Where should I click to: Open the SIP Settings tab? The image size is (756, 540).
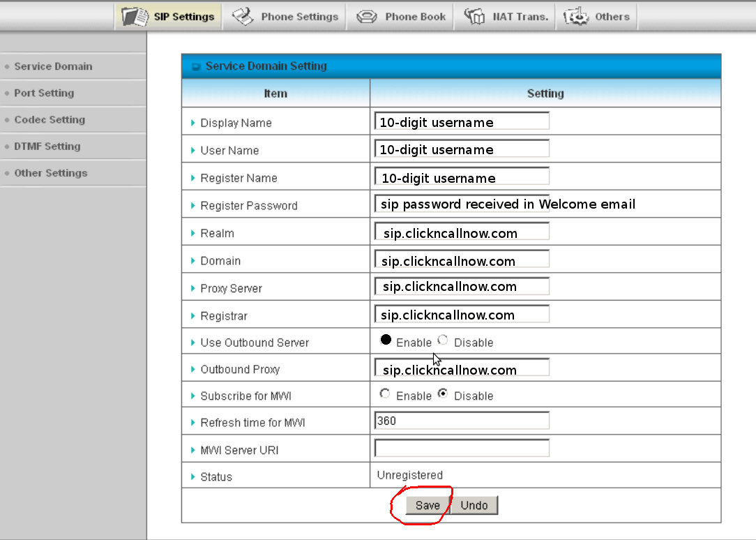click(168, 16)
